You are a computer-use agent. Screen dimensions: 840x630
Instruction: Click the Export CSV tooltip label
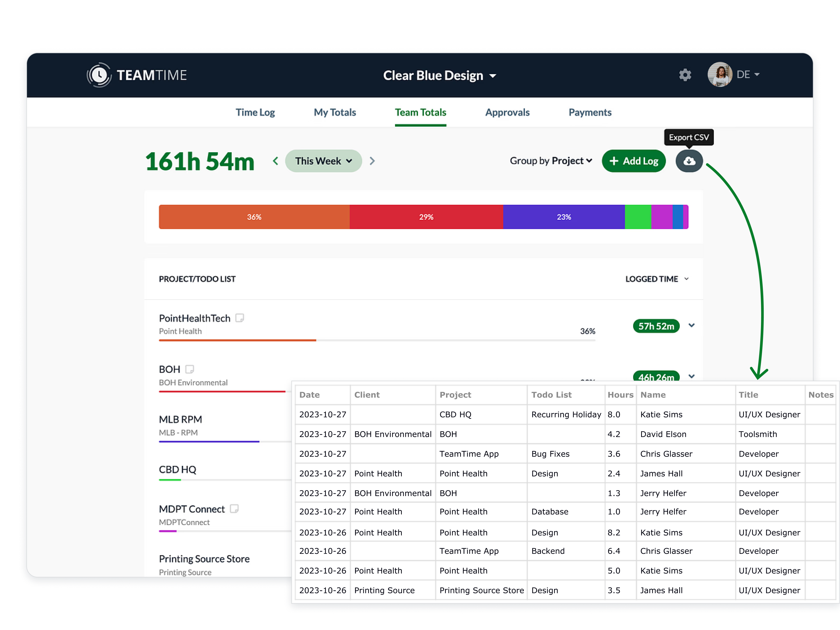click(x=689, y=137)
